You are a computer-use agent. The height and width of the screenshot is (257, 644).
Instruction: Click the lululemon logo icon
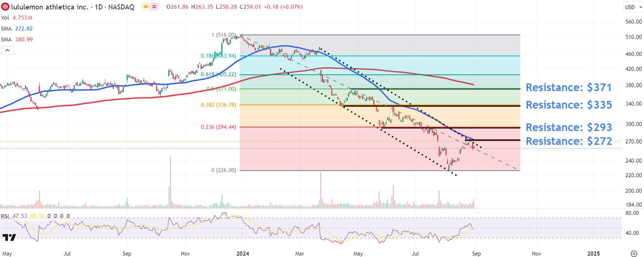6,7
